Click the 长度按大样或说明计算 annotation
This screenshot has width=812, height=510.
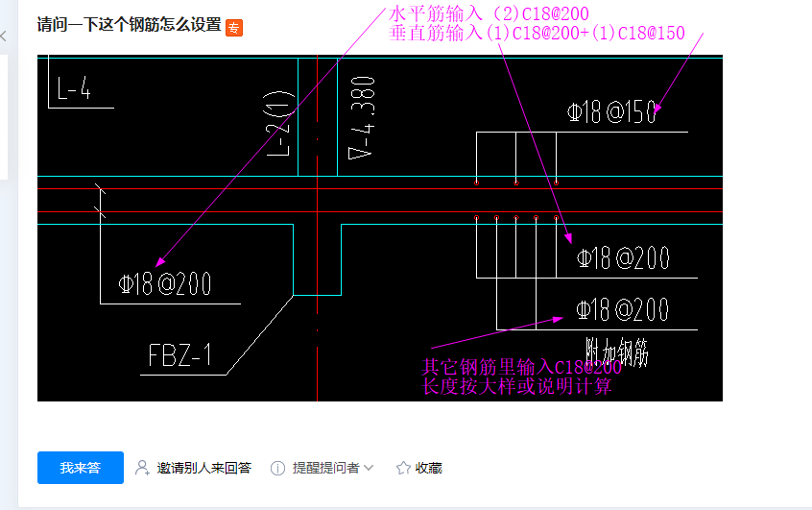click(516, 386)
